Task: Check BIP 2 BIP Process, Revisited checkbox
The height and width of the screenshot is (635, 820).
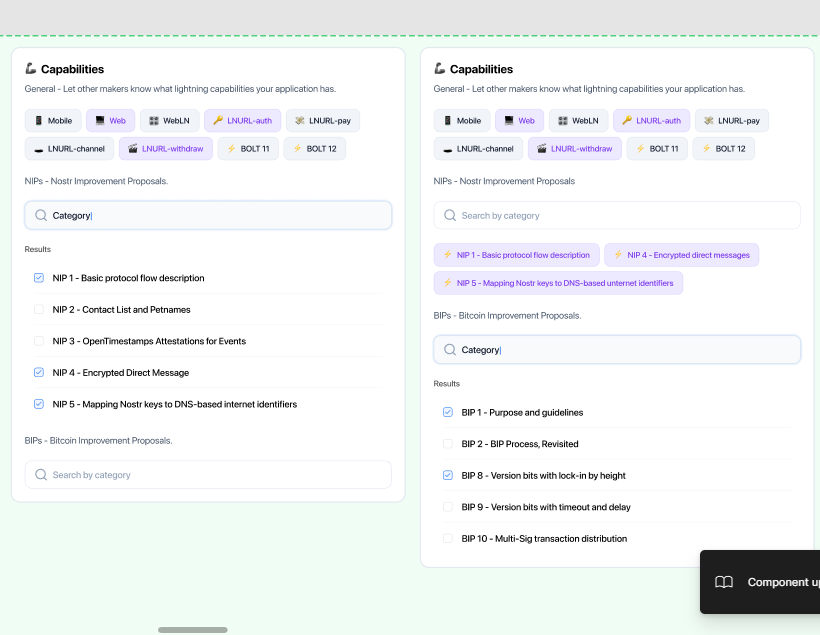Action: pos(448,444)
